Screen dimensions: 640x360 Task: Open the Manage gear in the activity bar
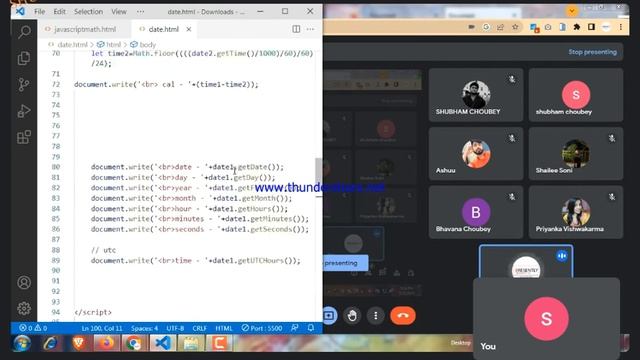(24, 308)
